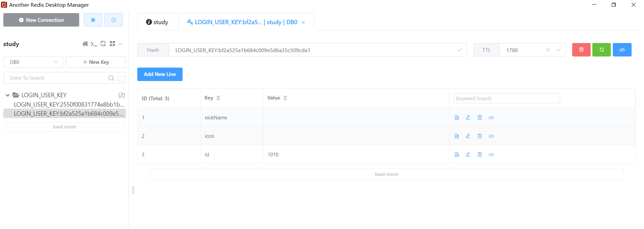View detail of id row
This screenshot has height=229, width=644.
point(457,155)
